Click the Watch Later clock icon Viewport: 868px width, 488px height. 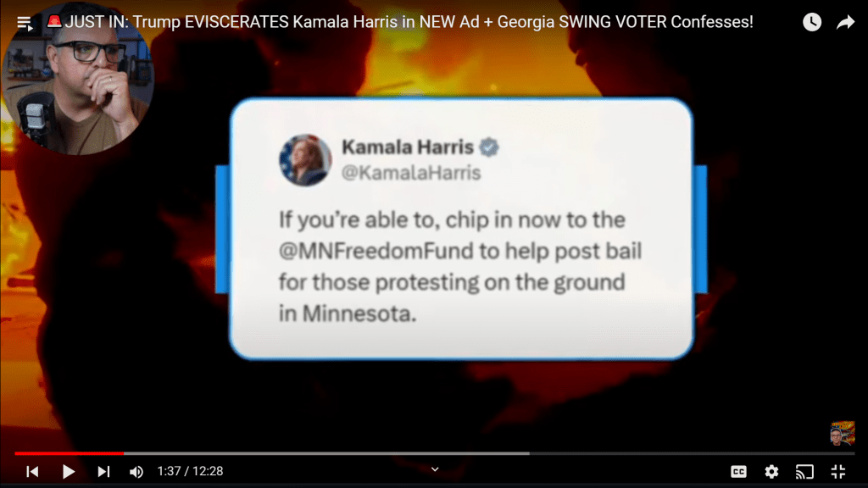point(812,22)
